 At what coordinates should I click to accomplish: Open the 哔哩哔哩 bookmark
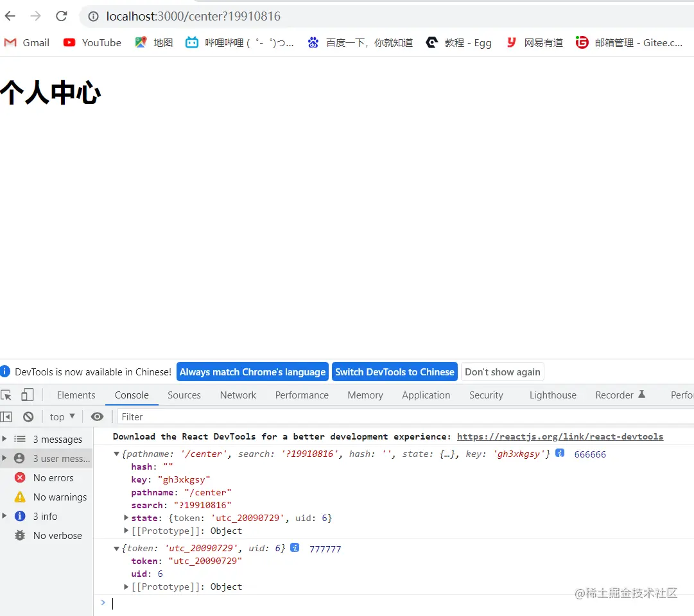239,42
